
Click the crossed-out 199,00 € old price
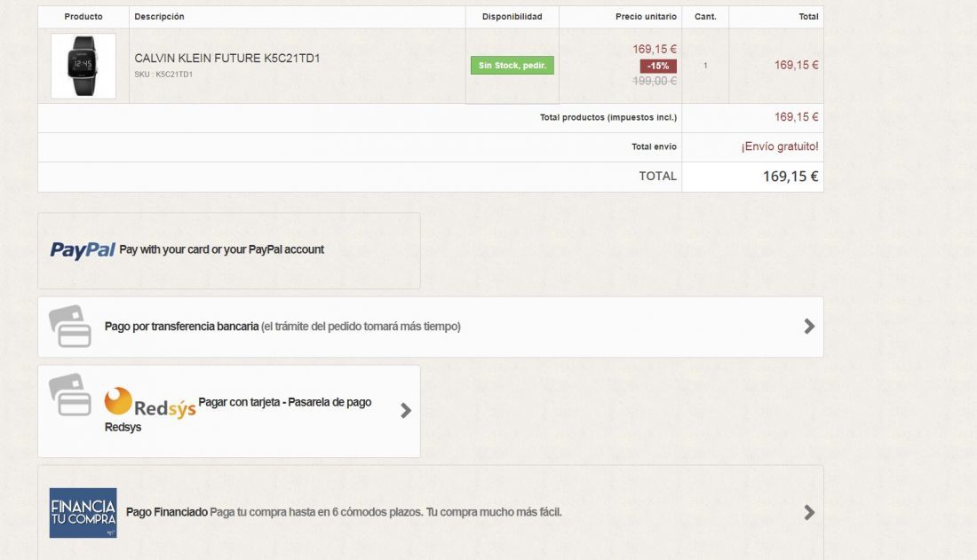pos(655,81)
